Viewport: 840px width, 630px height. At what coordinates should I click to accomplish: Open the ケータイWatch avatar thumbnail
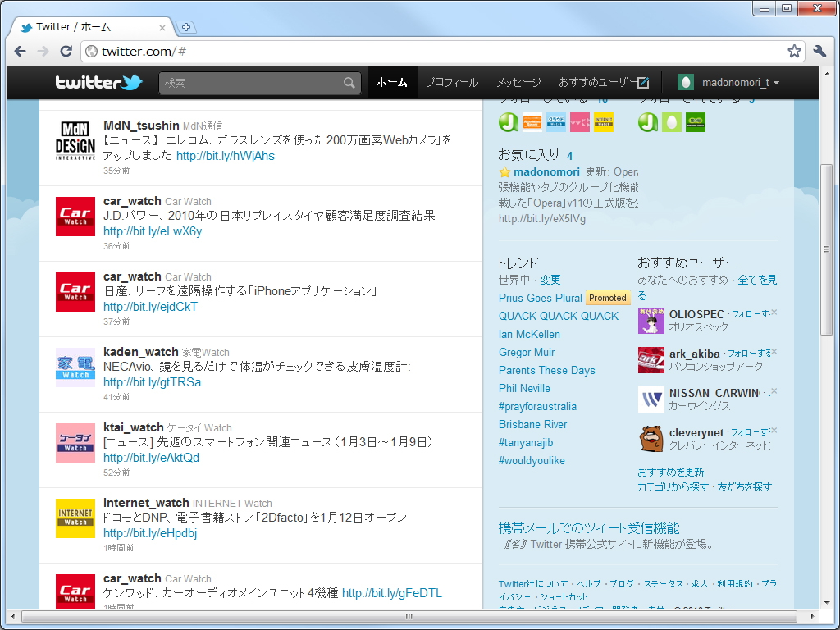pos(75,441)
